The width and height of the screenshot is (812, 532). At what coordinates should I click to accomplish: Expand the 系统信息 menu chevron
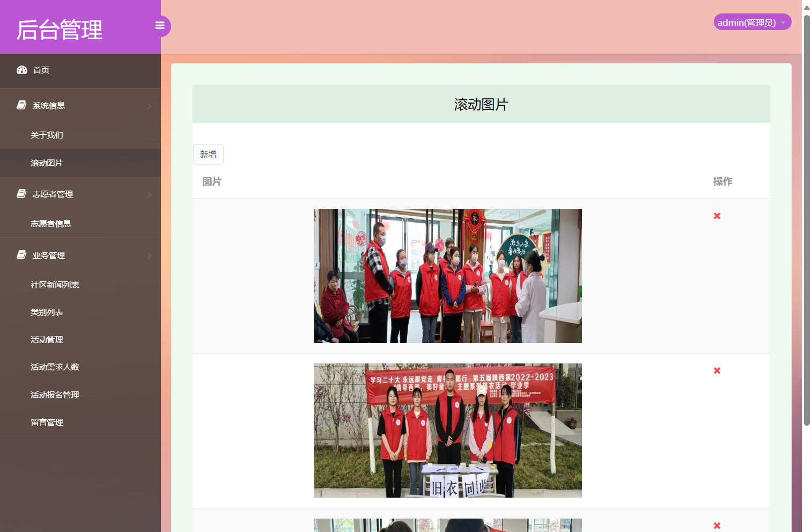tap(150, 106)
